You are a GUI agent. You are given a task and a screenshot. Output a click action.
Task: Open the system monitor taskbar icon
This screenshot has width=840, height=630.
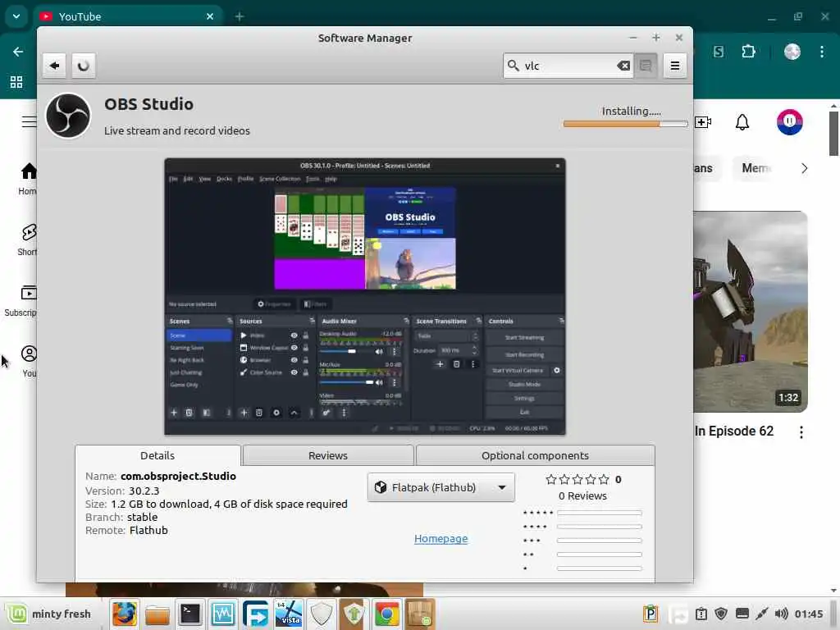(223, 614)
